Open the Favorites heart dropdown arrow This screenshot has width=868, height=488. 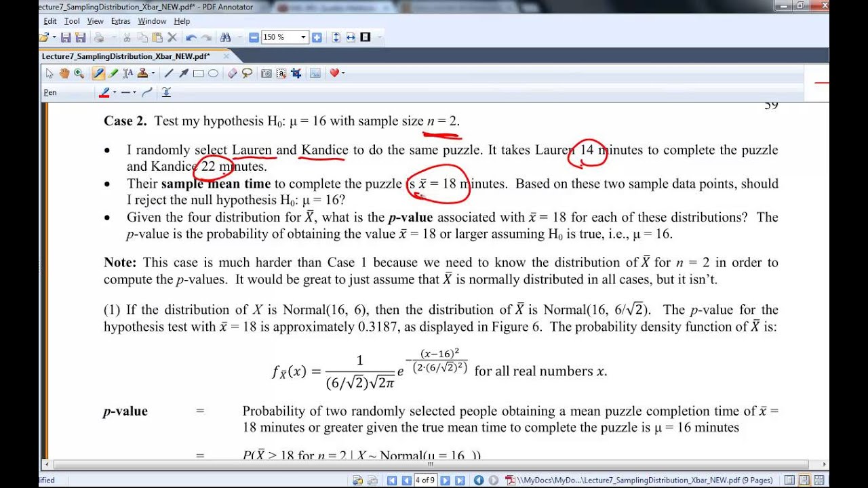point(343,73)
